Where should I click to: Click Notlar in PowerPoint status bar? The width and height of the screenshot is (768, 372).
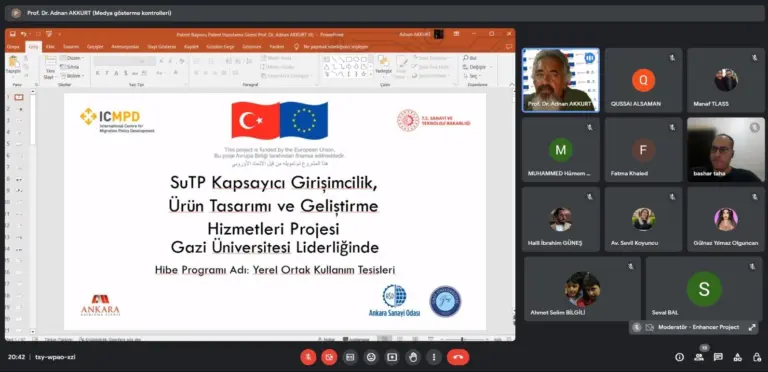point(327,339)
